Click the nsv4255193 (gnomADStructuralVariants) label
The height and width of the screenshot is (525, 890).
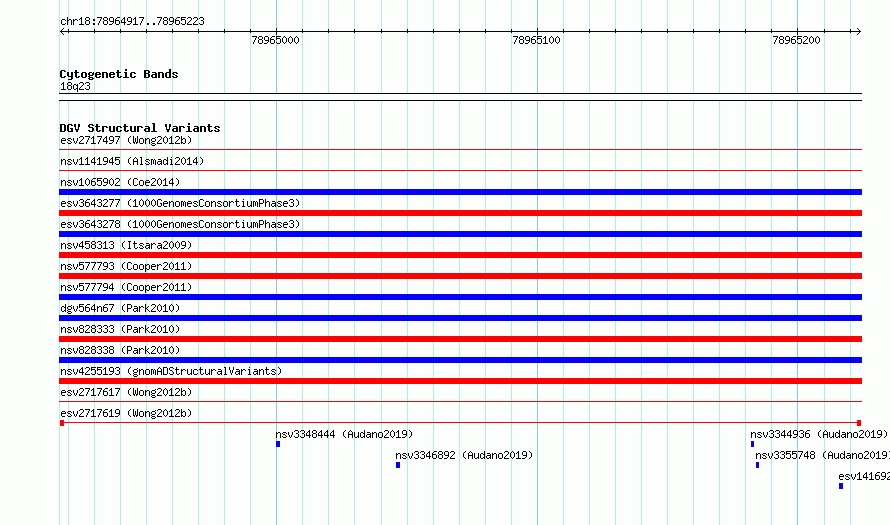click(171, 371)
